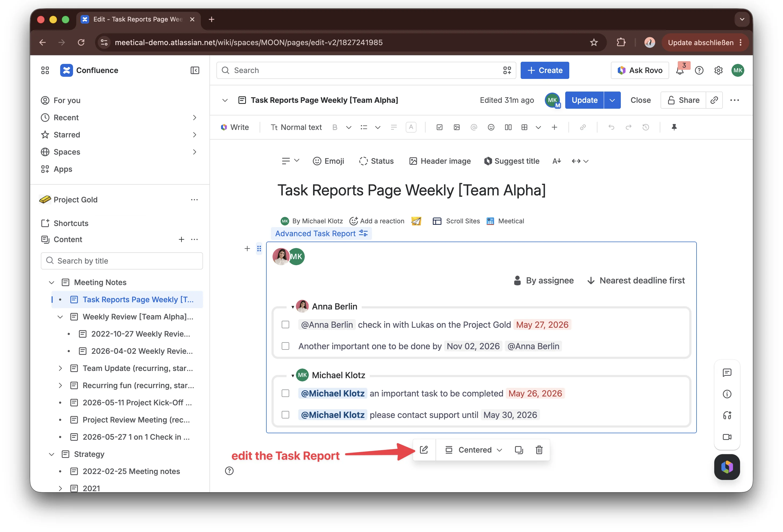Copy the macro using the duplicate icon

point(519,450)
